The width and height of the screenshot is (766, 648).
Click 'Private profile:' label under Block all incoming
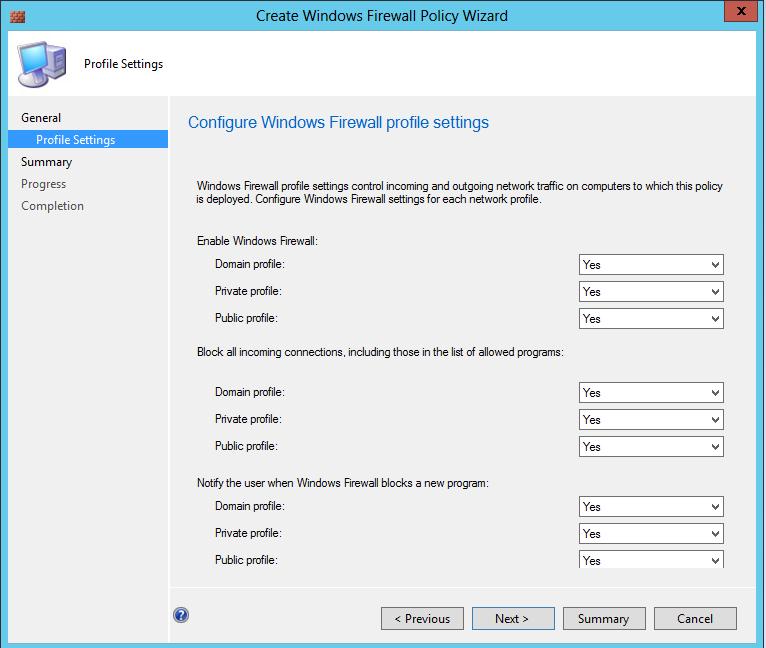point(248,419)
